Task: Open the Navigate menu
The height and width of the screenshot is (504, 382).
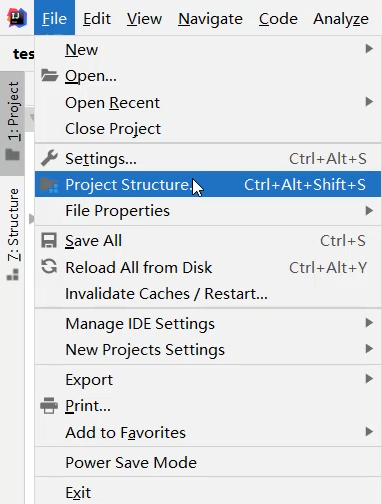Action: point(210,18)
